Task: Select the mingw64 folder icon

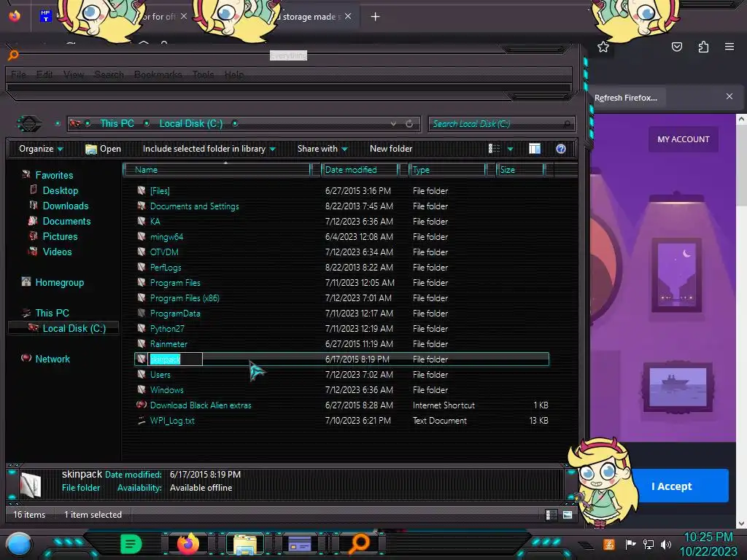Action: (x=142, y=236)
